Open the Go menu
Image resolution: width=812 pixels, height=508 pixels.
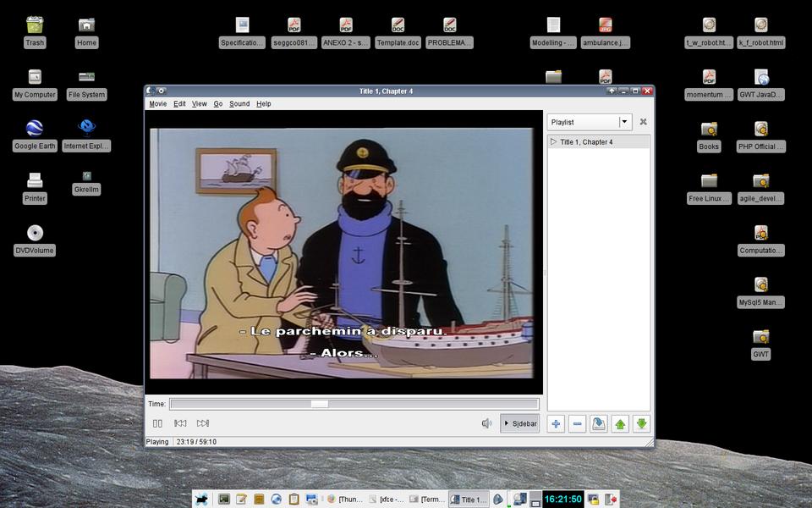[x=218, y=103]
